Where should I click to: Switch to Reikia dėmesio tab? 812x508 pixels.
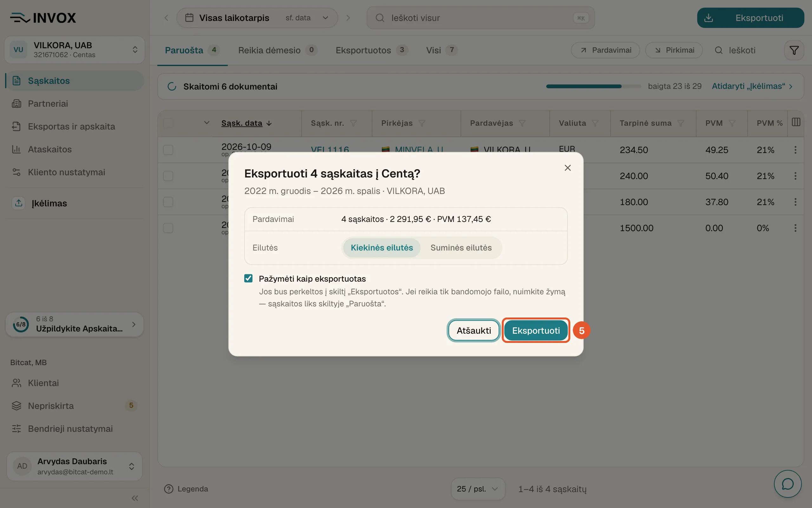point(278,50)
